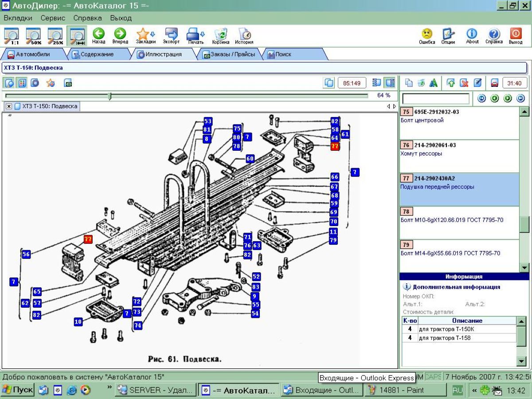Open the Опции settings icon
The image size is (532, 399).
[x=448, y=35]
